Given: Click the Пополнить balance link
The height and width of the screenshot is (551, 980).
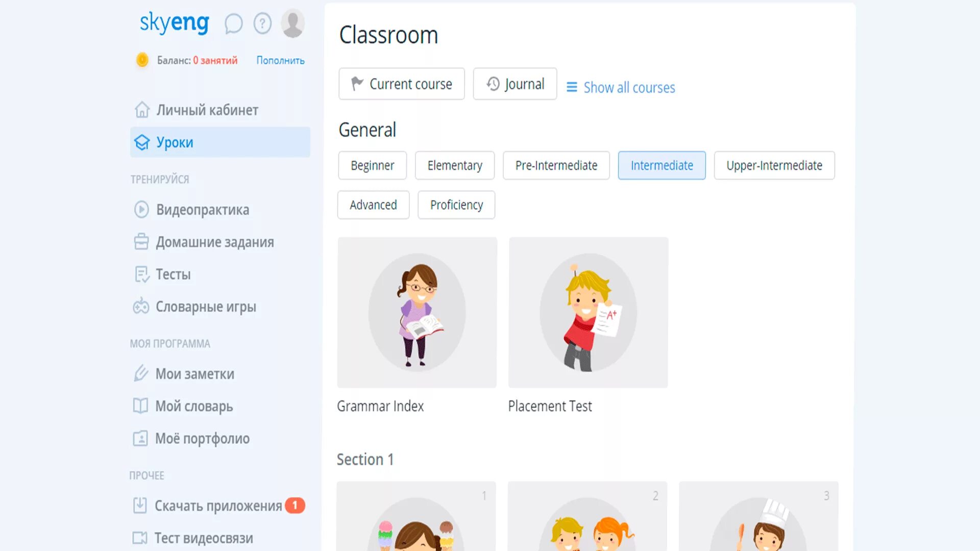Looking at the screenshot, I should 280,61.
